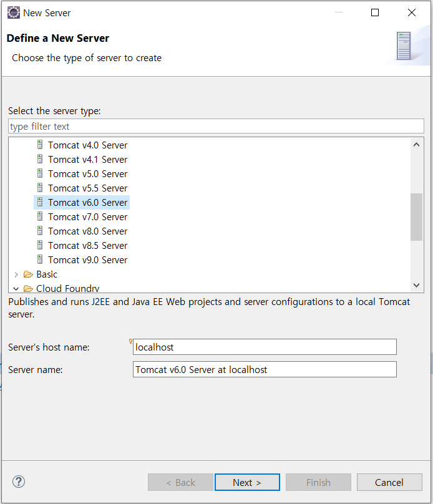The width and height of the screenshot is (433, 504).
Task: Select the Basic category label
Action: point(47,274)
